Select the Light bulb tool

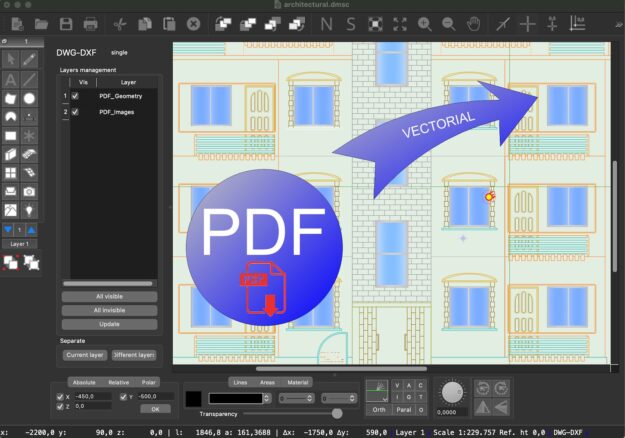30,210
